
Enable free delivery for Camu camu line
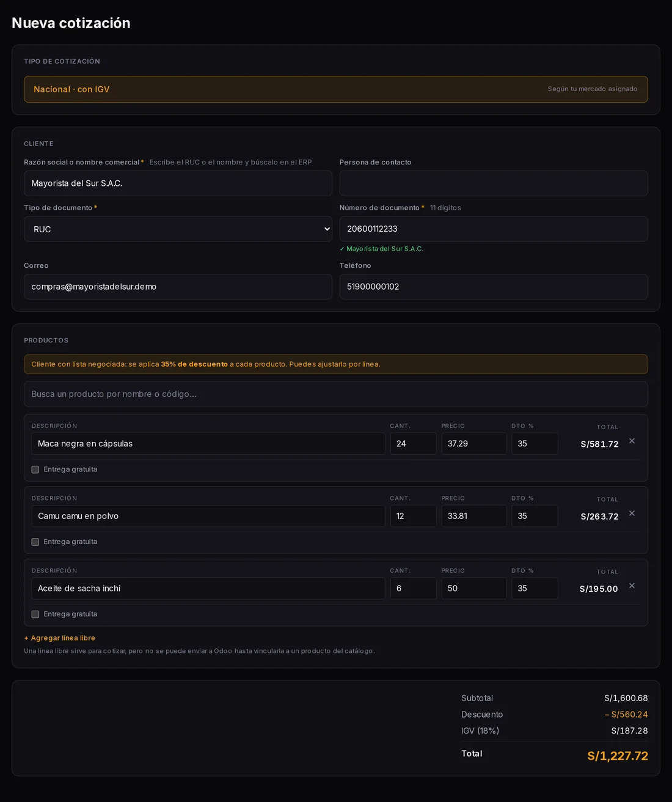(35, 542)
